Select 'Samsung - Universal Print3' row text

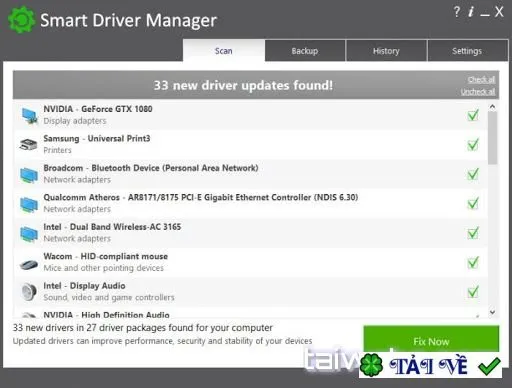click(97, 138)
